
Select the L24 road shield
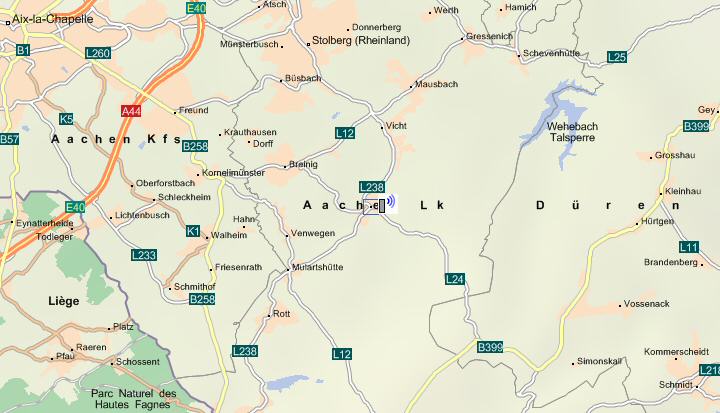tap(455, 279)
